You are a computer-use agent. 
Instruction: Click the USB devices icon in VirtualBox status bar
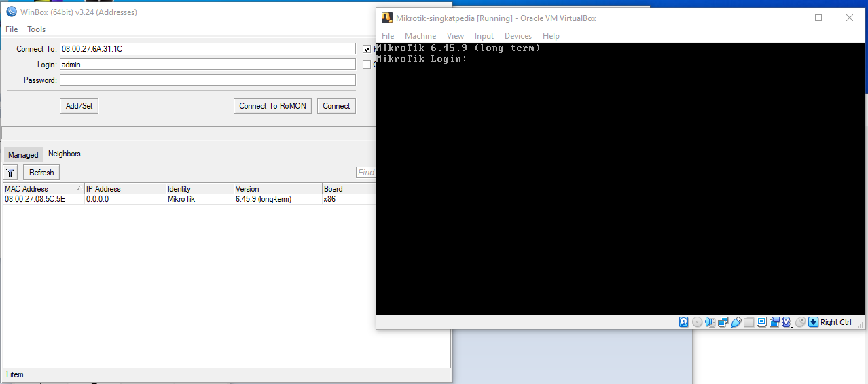(736, 322)
